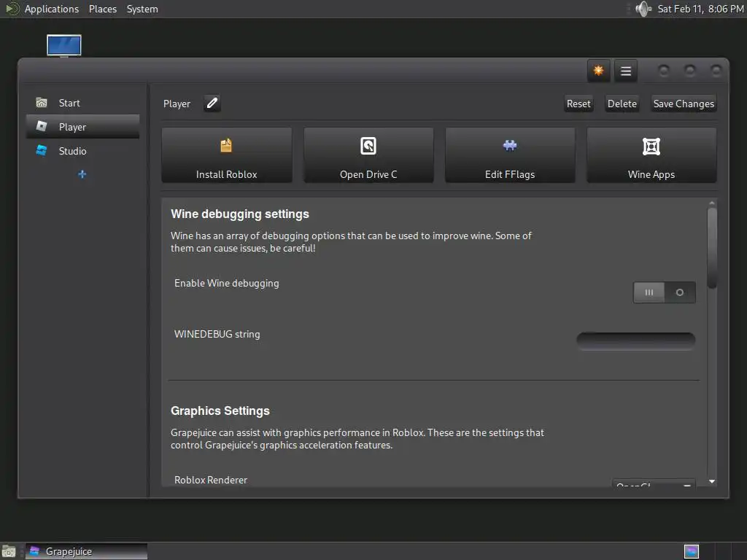Open the Roblox Renderer dropdown
747x560 pixels.
click(653, 483)
